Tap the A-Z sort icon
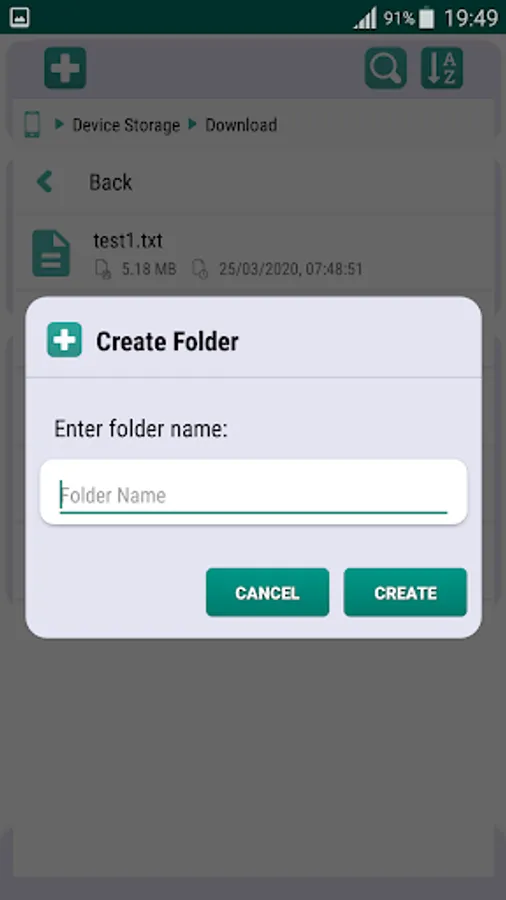Image resolution: width=506 pixels, height=900 pixels. [442, 68]
